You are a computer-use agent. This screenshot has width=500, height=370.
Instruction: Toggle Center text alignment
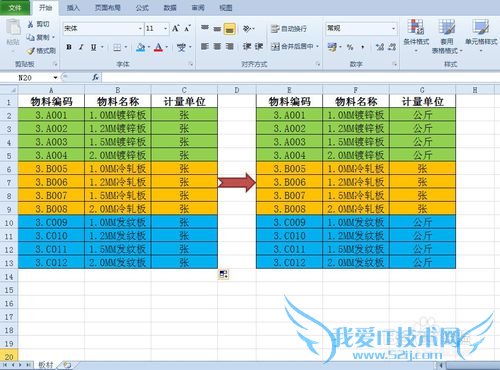(217, 46)
